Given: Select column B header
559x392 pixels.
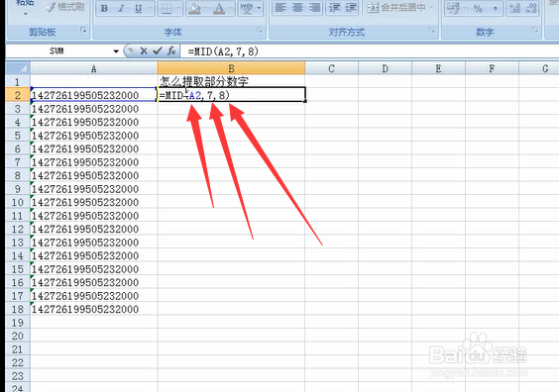Looking at the screenshot, I should click(x=231, y=68).
